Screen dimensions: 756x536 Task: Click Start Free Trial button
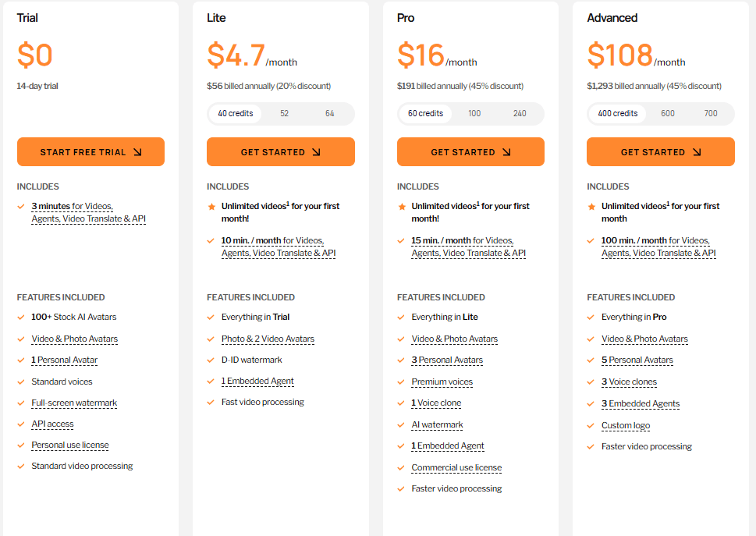pos(91,152)
